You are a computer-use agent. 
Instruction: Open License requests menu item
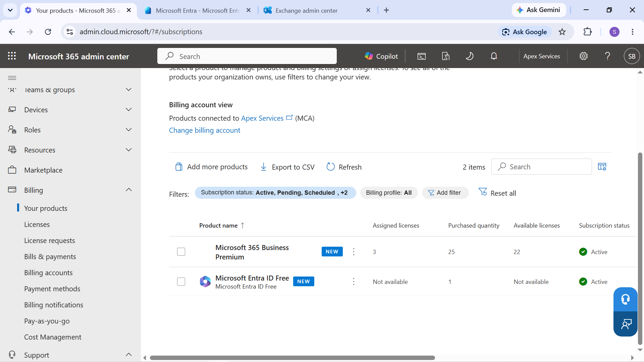(50, 240)
